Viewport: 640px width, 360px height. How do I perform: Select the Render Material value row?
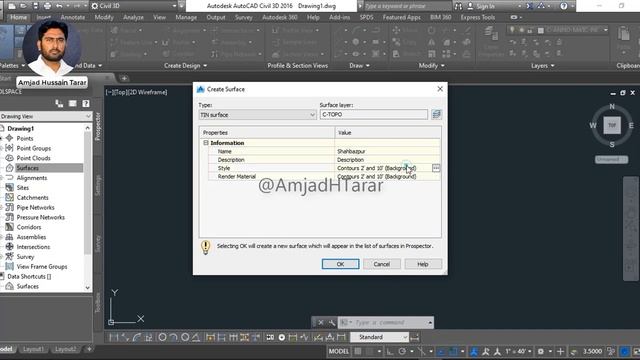[388, 176]
